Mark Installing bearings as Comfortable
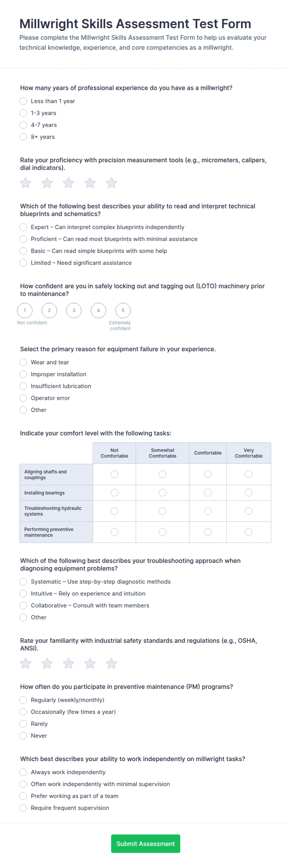 [208, 493]
